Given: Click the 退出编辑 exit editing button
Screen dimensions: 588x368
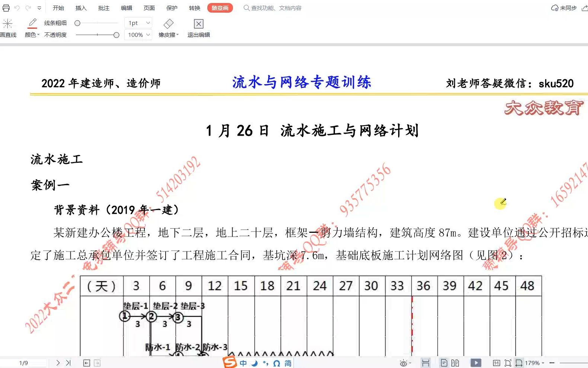Looking at the screenshot, I should pyautogui.click(x=199, y=29).
